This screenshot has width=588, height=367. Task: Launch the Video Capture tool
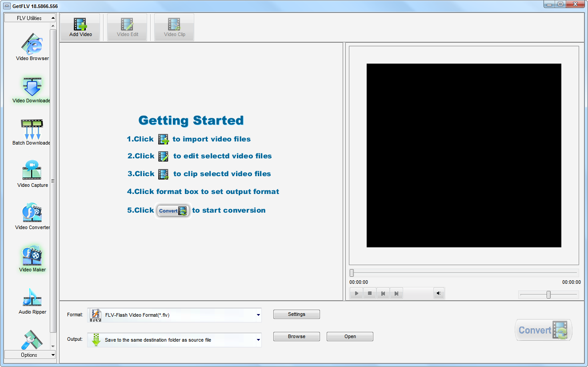[32, 173]
